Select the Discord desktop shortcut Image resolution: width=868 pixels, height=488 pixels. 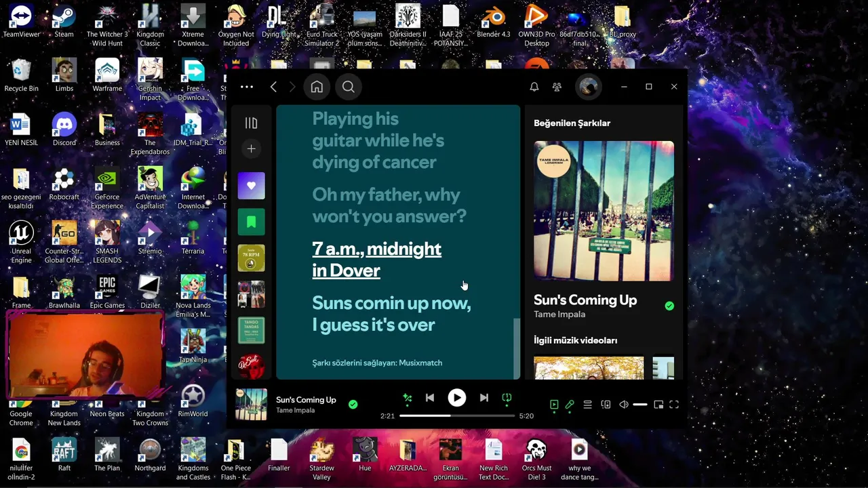tap(64, 129)
